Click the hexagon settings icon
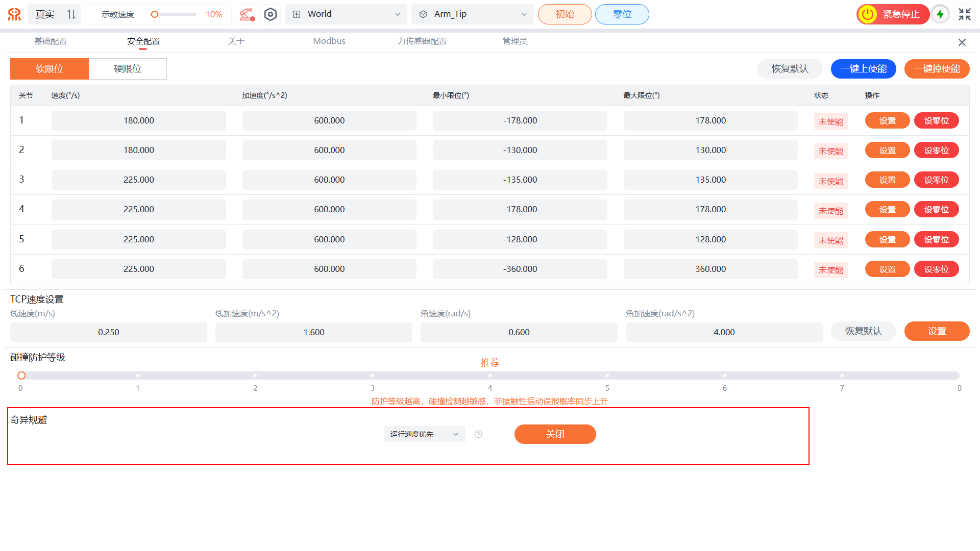980x551 pixels. click(271, 14)
